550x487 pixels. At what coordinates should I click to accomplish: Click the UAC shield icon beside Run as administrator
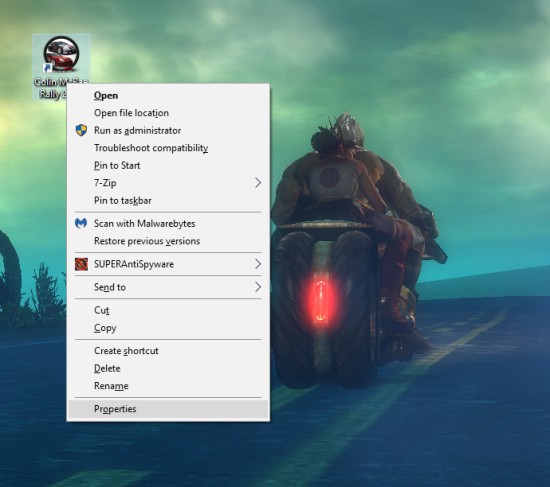pos(81,130)
